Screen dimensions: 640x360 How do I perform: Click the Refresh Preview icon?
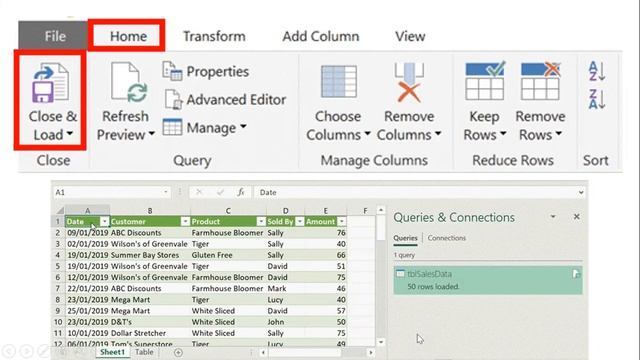coord(129,82)
